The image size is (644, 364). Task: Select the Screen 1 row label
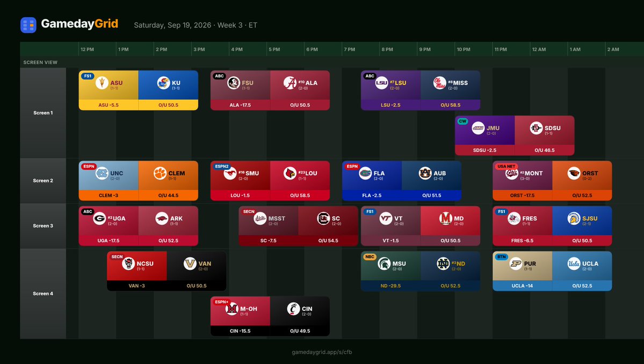click(43, 113)
